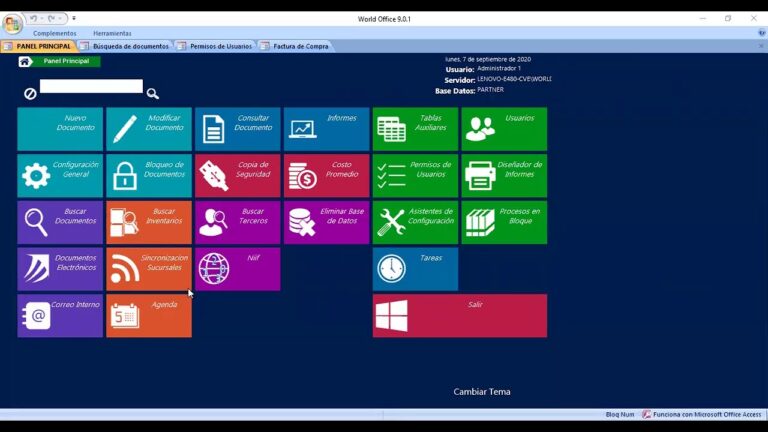
Task: Open Buscar Terceros person icon
Action: point(214,222)
